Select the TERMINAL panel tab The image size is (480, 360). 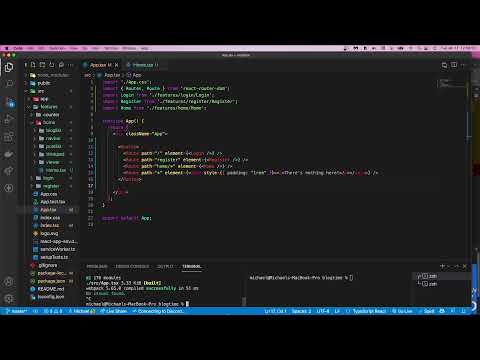point(192,266)
